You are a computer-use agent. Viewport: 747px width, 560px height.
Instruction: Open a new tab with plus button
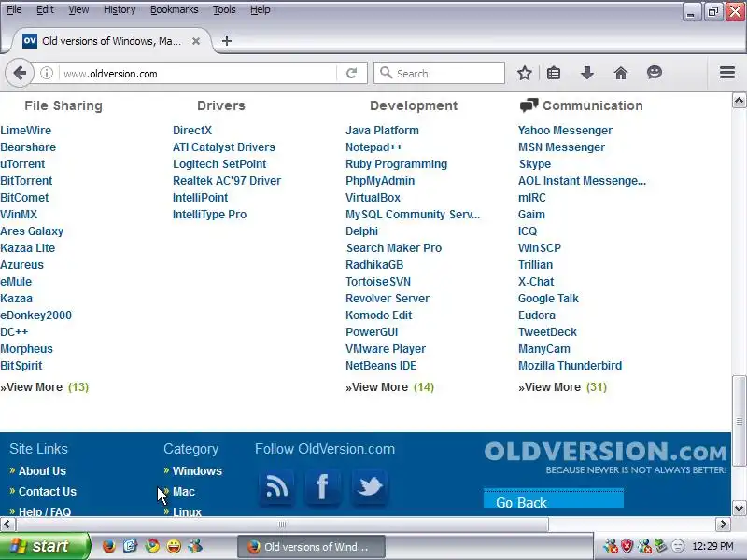pos(227,41)
